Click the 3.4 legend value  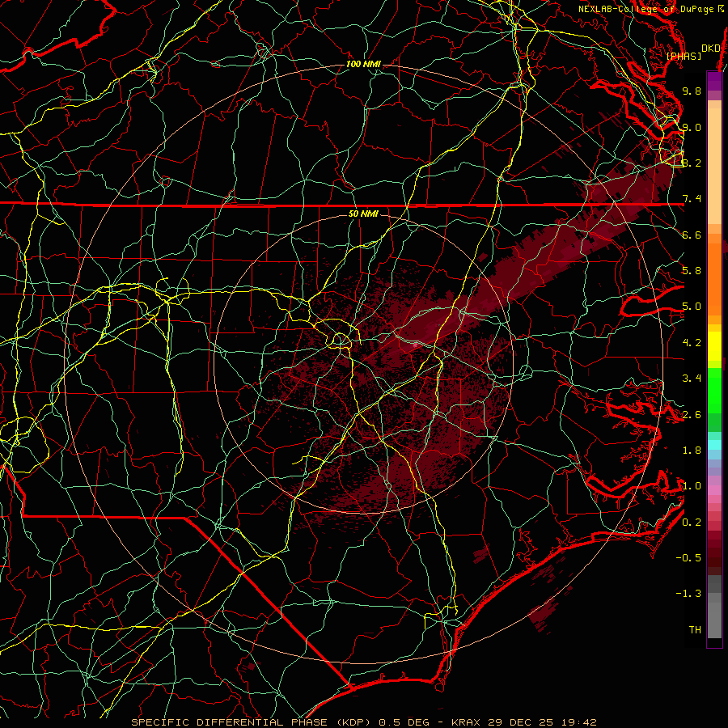pyautogui.click(x=692, y=379)
